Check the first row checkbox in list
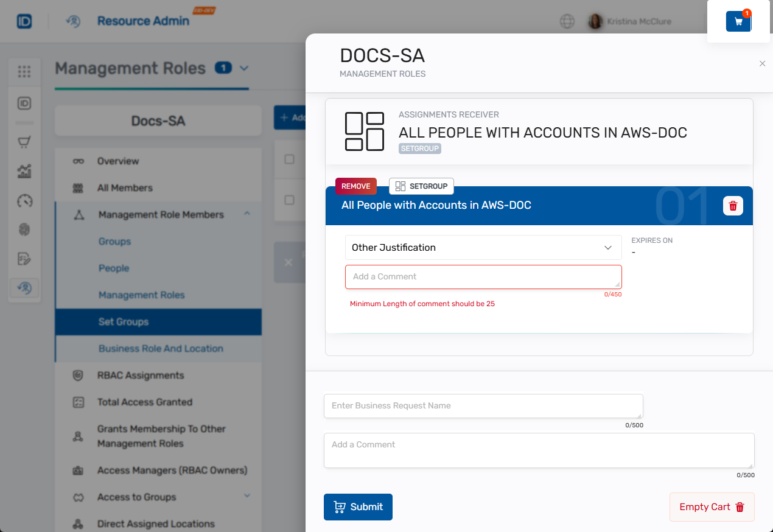 point(290,159)
